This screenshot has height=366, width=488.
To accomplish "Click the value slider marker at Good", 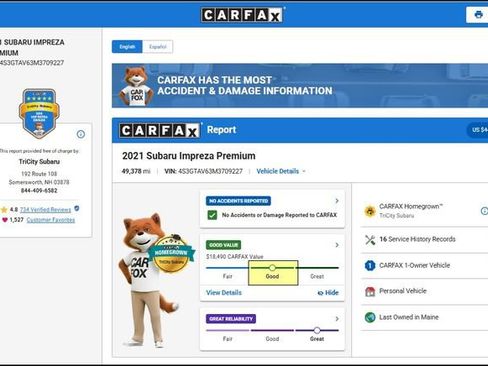I will pyautogui.click(x=272, y=268).
